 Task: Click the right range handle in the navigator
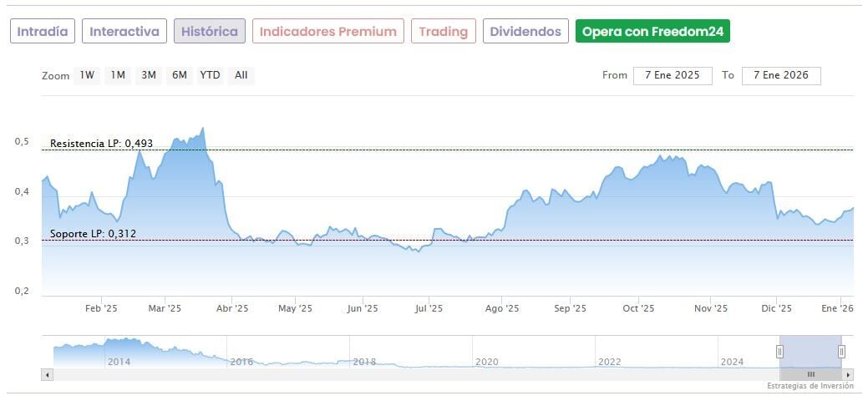(x=841, y=352)
